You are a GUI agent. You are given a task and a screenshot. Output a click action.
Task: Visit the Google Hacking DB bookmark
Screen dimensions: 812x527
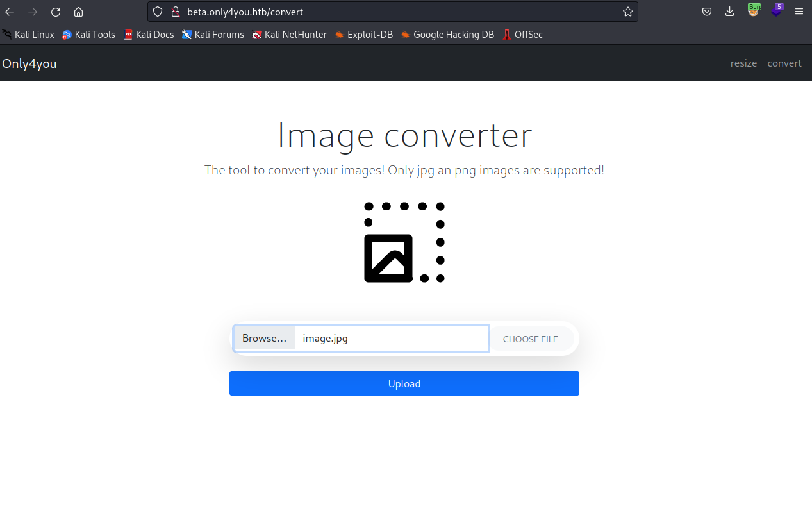(x=447, y=34)
